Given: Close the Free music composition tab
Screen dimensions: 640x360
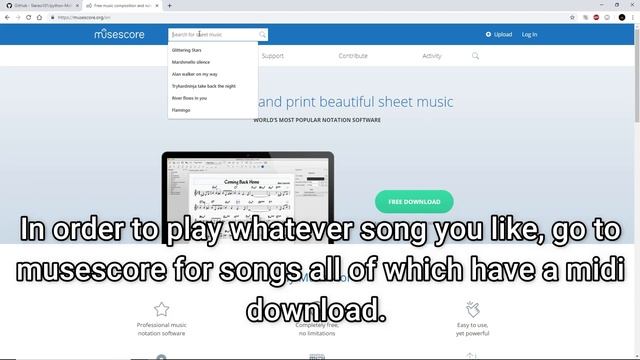Looking at the screenshot, I should click(157, 6).
